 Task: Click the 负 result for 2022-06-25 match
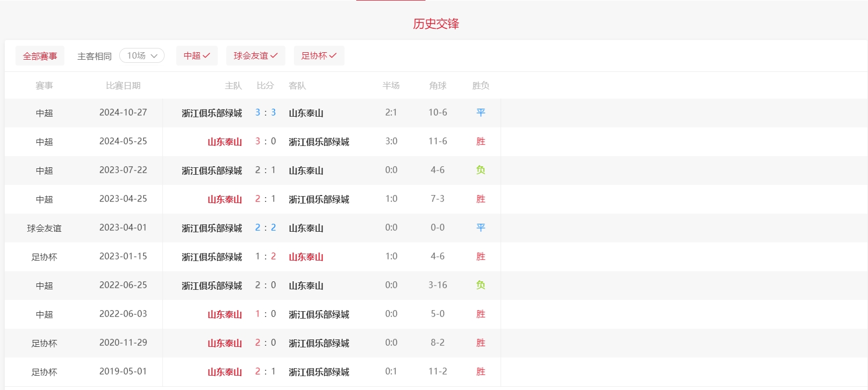pos(480,285)
